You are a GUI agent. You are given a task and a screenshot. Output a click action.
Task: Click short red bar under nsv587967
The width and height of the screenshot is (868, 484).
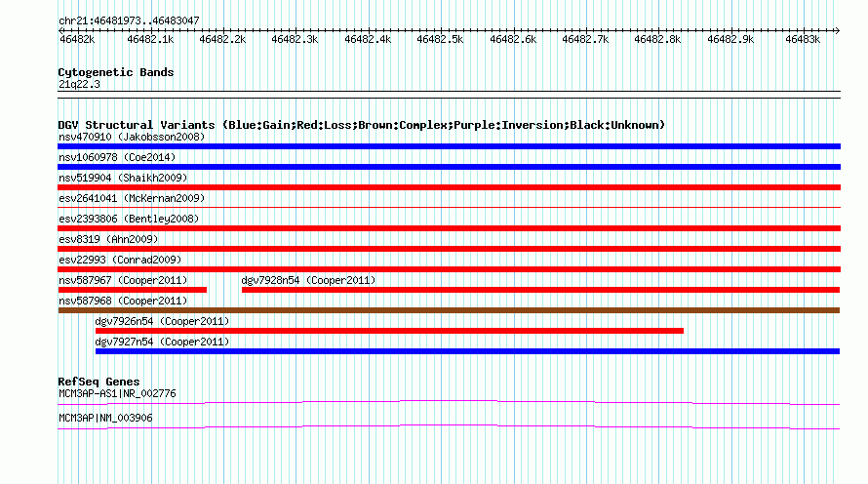tap(133, 290)
